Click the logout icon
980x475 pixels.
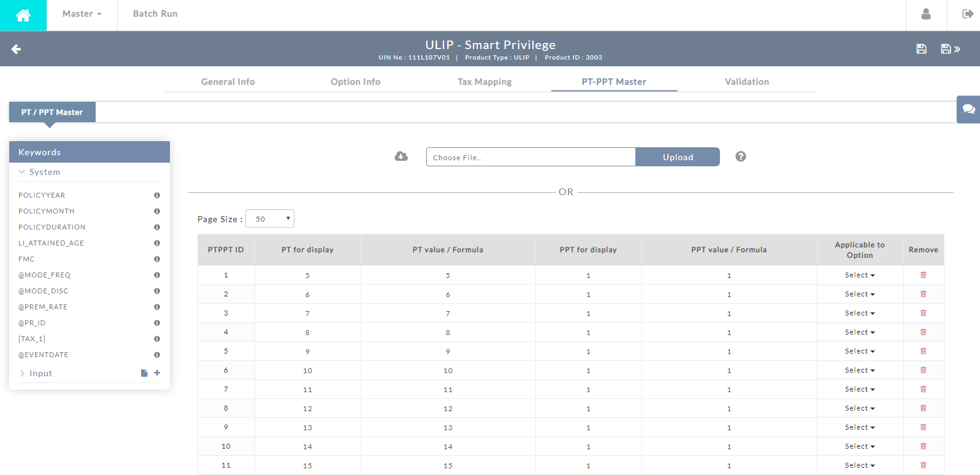coord(968,14)
